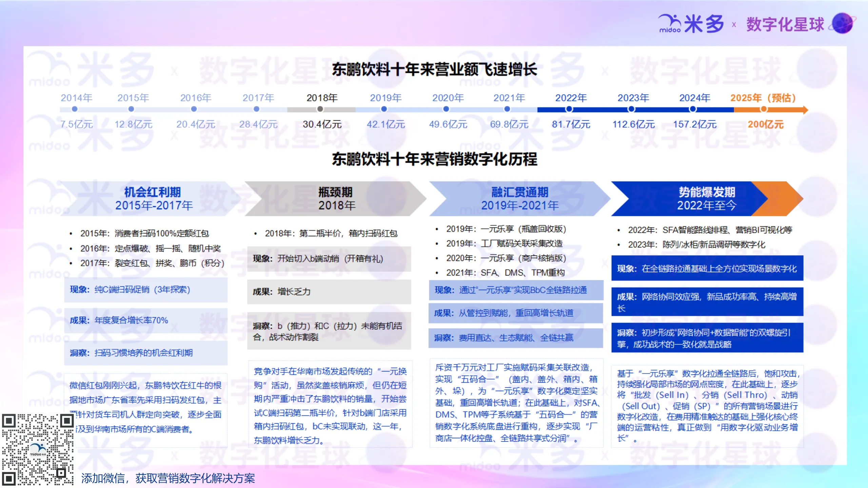868x488 pixels.
Task: Click the 7.5亿元 revenue value
Action: (77, 124)
